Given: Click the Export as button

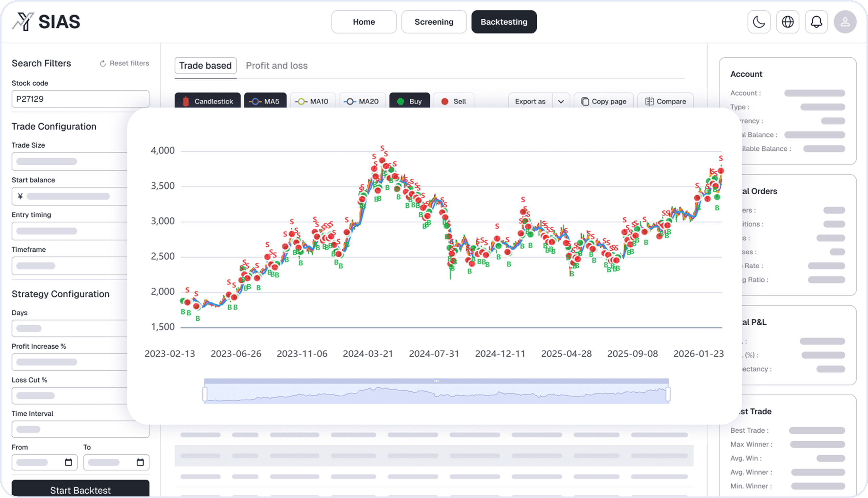Looking at the screenshot, I should pos(530,102).
